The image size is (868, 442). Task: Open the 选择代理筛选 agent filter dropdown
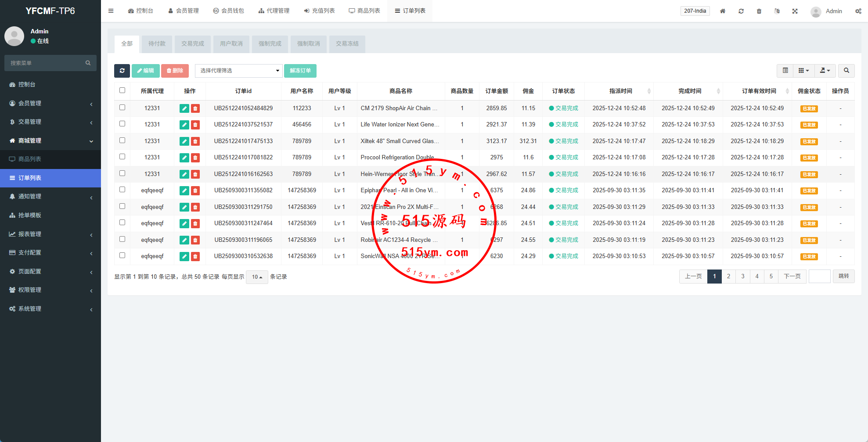(238, 71)
